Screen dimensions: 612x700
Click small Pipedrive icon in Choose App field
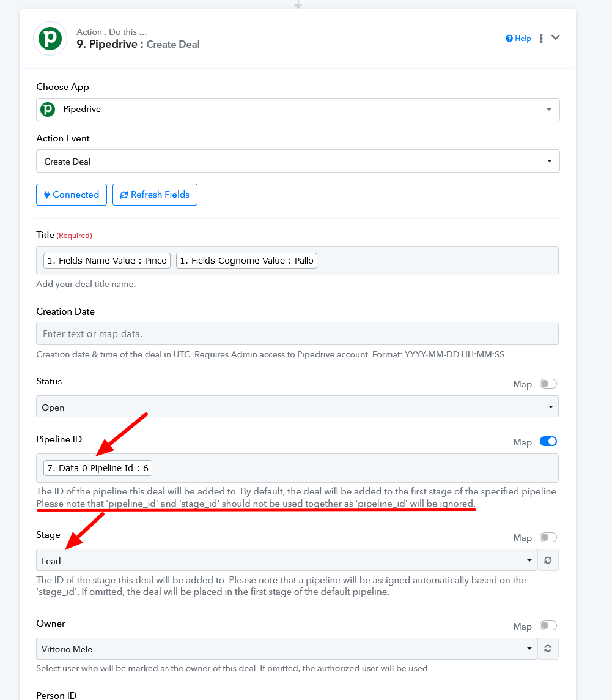click(x=48, y=110)
